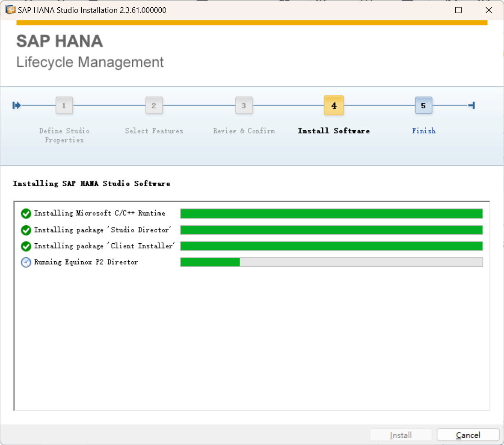Click "Installing package 'Studio Director'" text

coord(103,230)
